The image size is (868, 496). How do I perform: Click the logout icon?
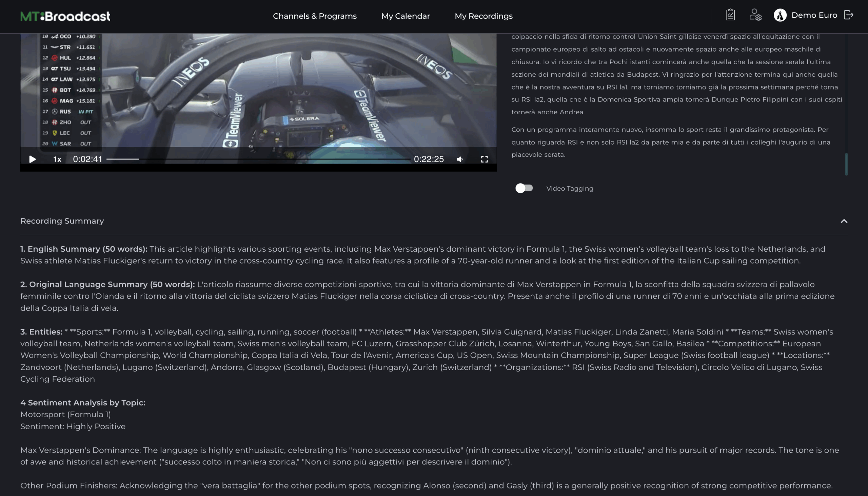(849, 15)
